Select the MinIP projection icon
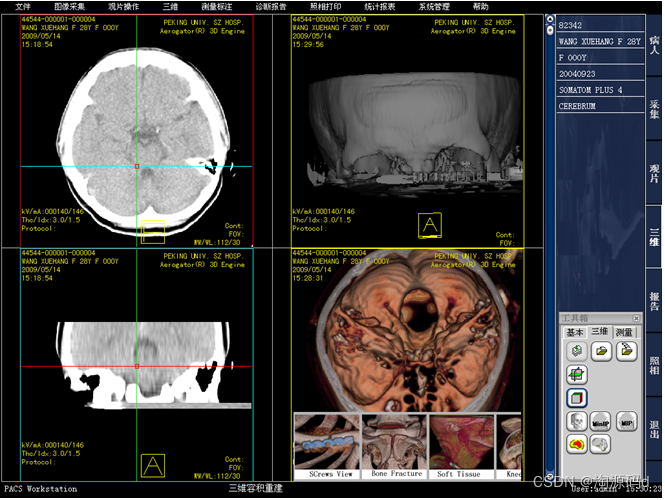The image size is (665, 500). coord(601,422)
